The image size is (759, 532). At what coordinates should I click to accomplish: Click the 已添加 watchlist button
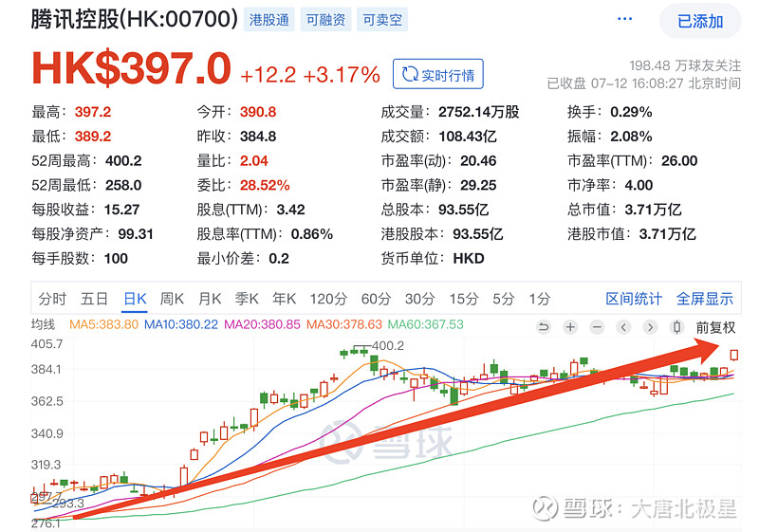tap(700, 21)
